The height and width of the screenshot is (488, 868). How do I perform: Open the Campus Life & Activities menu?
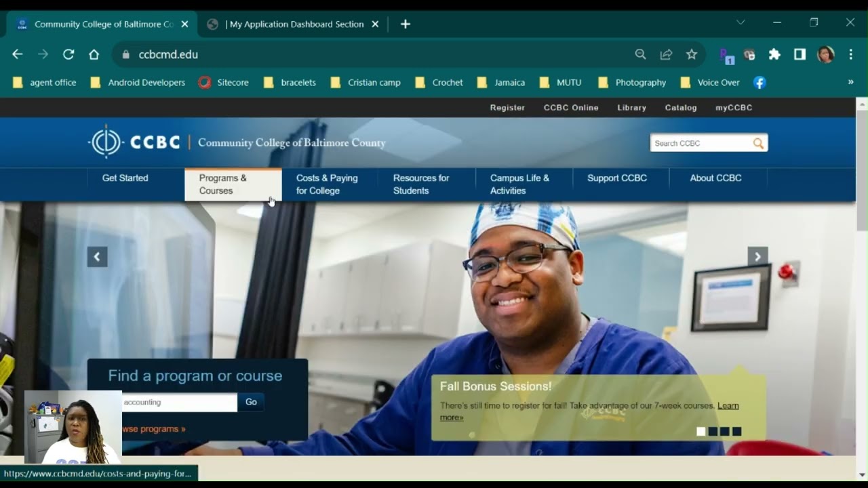click(x=524, y=184)
